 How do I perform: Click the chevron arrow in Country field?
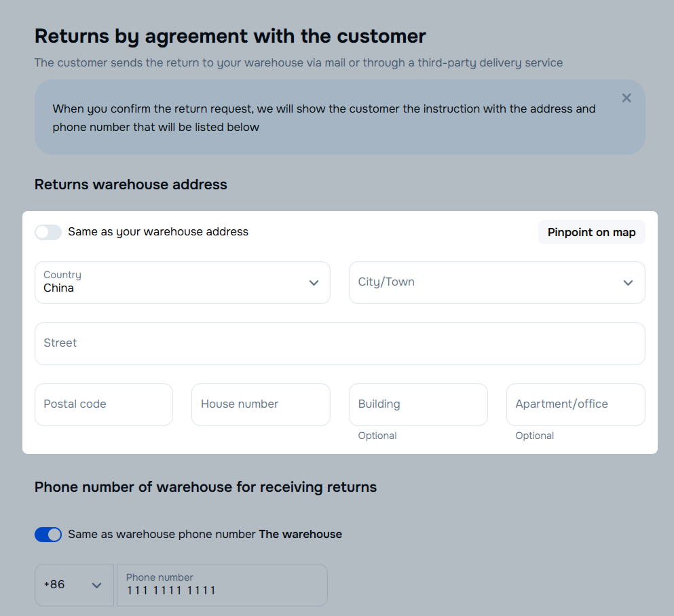(314, 283)
